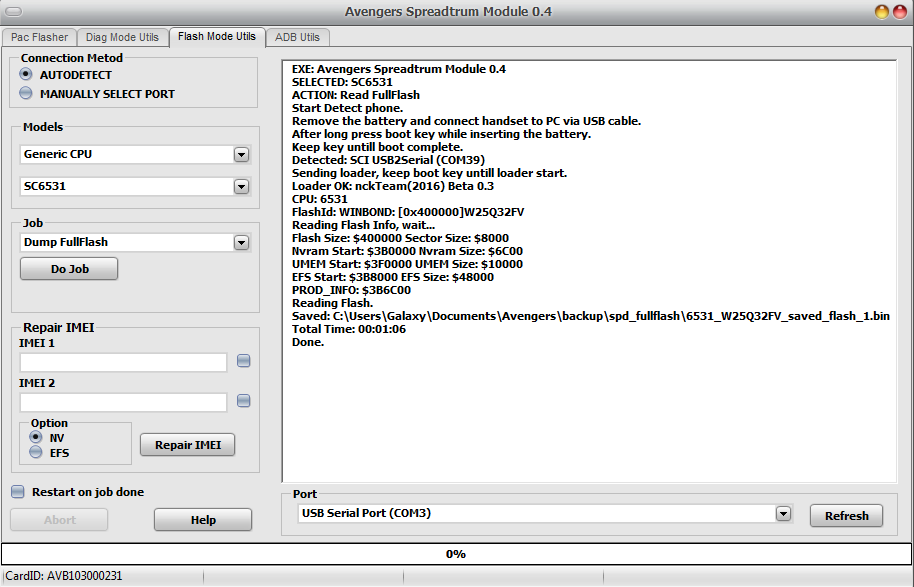Image resolution: width=914 pixels, height=587 pixels.
Task: Click 'EFS Start: $3B8000 EFS Size' log line
Action: [393, 277]
